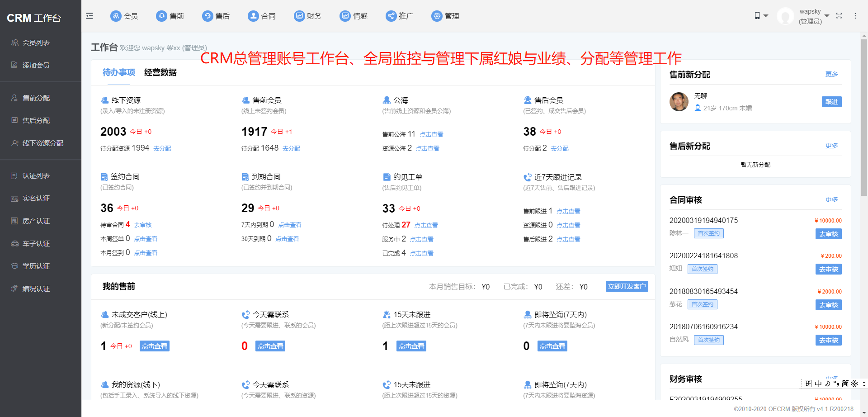
Task: Click 去审核 for contract 20200319194940175
Action: coord(828,234)
